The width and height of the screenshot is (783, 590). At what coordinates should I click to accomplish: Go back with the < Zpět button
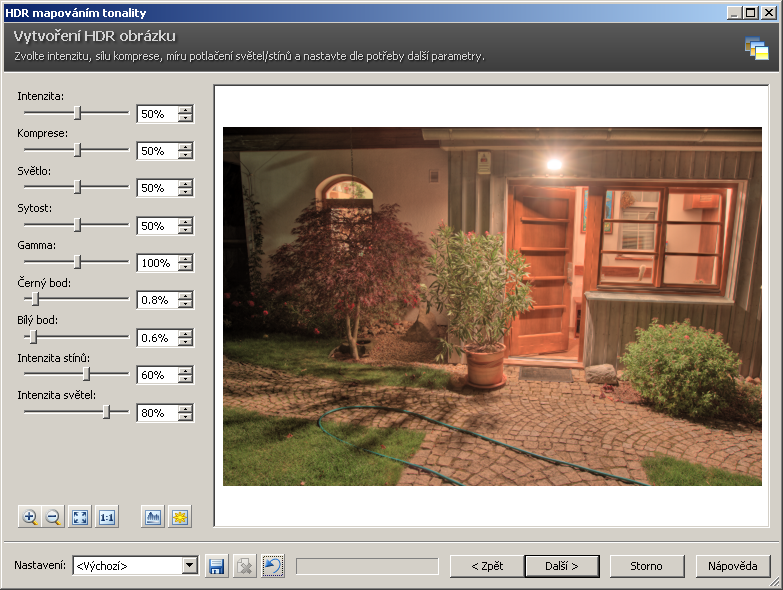[485, 566]
